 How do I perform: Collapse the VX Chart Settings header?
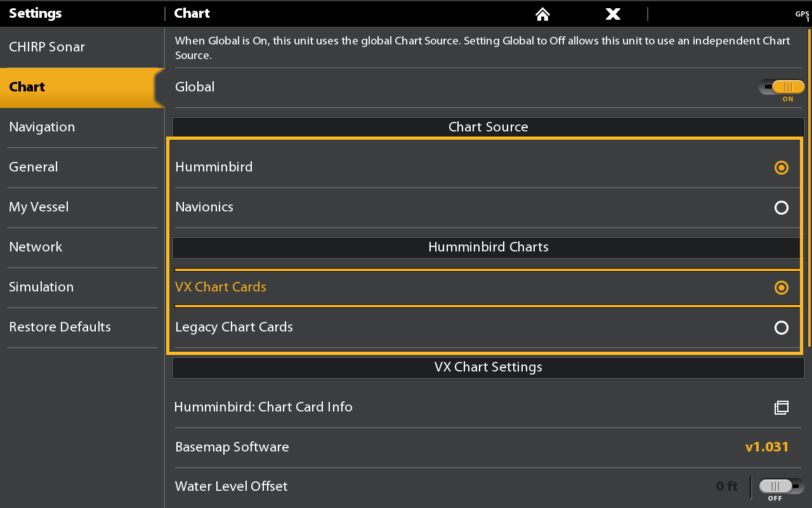tap(488, 367)
